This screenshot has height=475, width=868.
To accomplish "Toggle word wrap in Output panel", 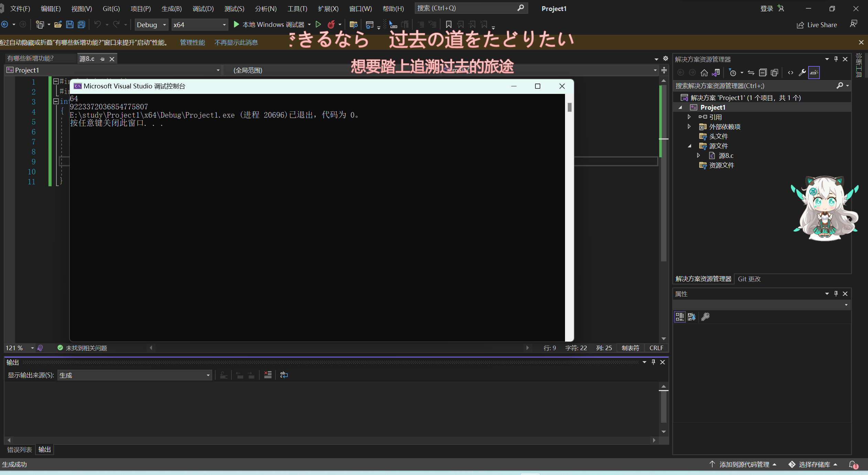I will point(284,375).
